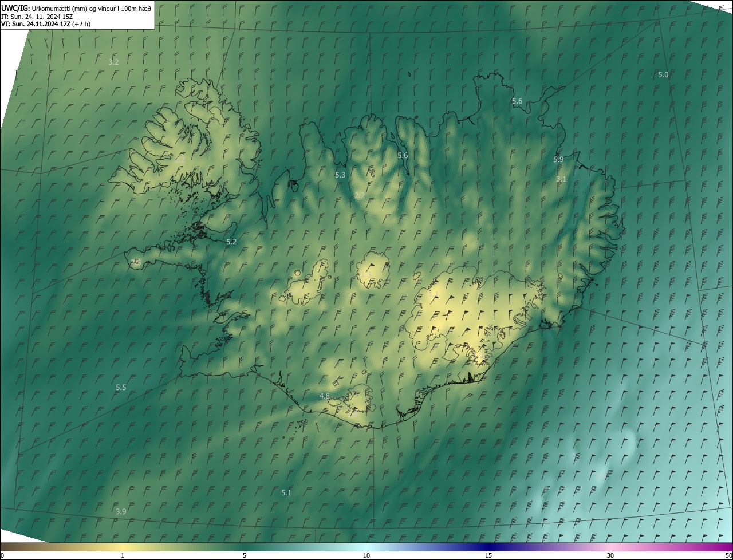Click the color scale tick label 50
The image size is (733, 560).
pos(728,556)
